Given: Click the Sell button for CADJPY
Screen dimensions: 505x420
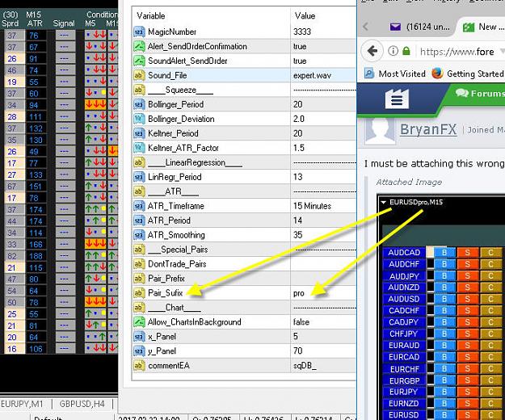Looking at the screenshot, I should [467, 322].
